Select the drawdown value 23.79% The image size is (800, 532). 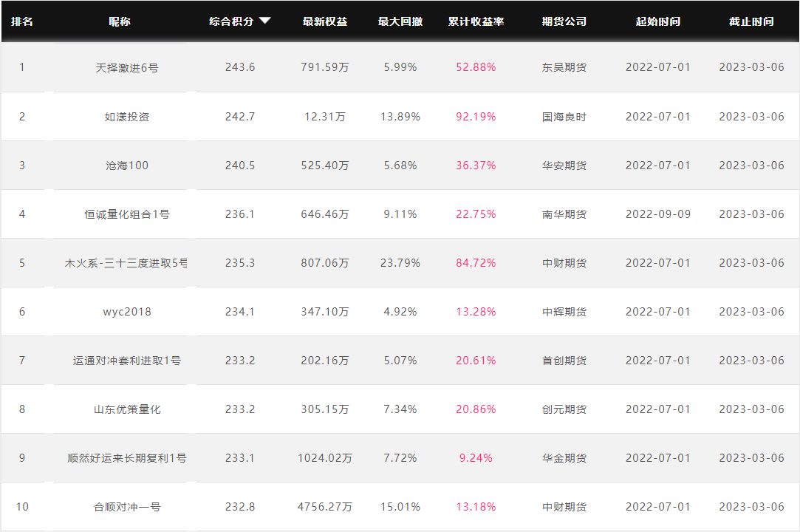pos(400,263)
